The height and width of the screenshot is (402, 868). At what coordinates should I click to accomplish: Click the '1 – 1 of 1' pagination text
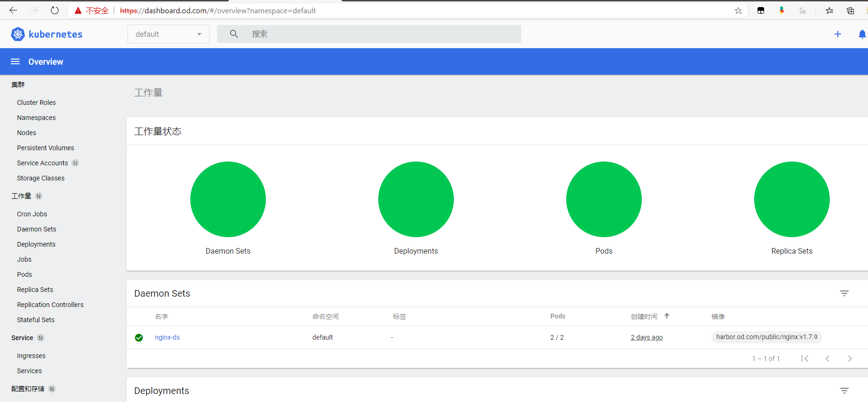[766, 359]
